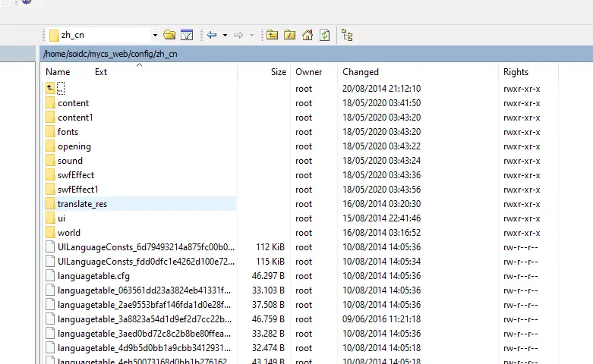The image size is (593, 364).
Task: Select file UILanguageConsts_fdd0dfc1e4262d100e72...
Action: click(146, 262)
